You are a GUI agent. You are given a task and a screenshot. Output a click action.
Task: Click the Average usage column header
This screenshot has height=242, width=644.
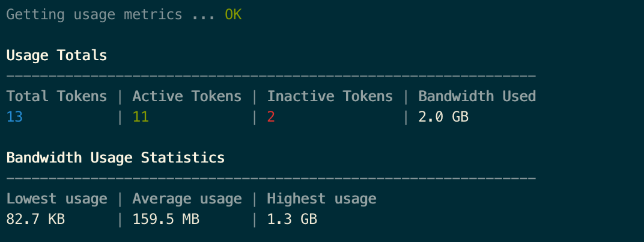187,199
